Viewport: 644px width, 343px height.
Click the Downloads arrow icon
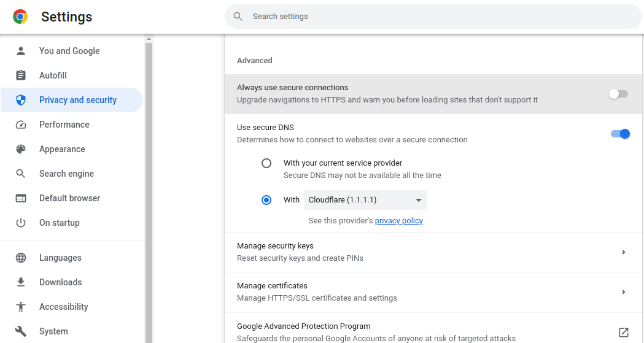click(x=21, y=282)
